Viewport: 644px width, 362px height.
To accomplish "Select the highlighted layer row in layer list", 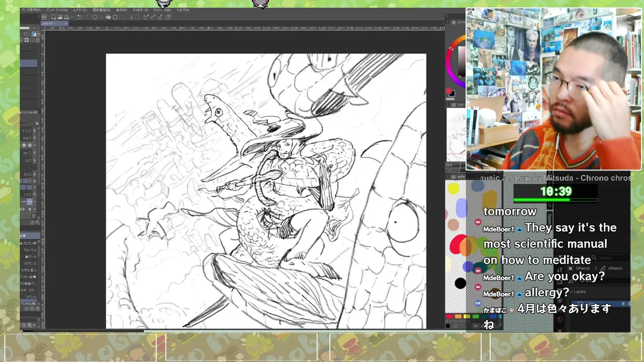I will [x=29, y=63].
